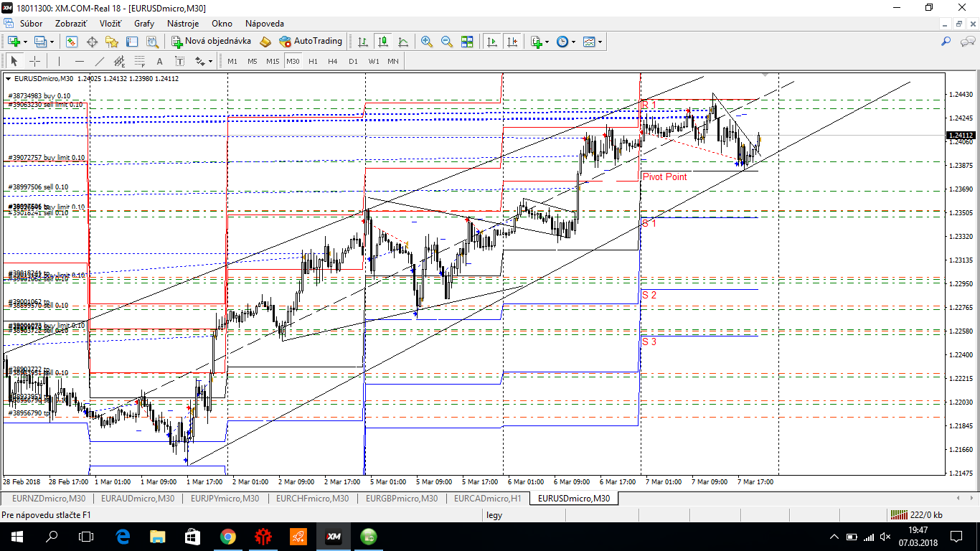Open the Nástroje menu
This screenshot has width=980, height=551.
183,23
